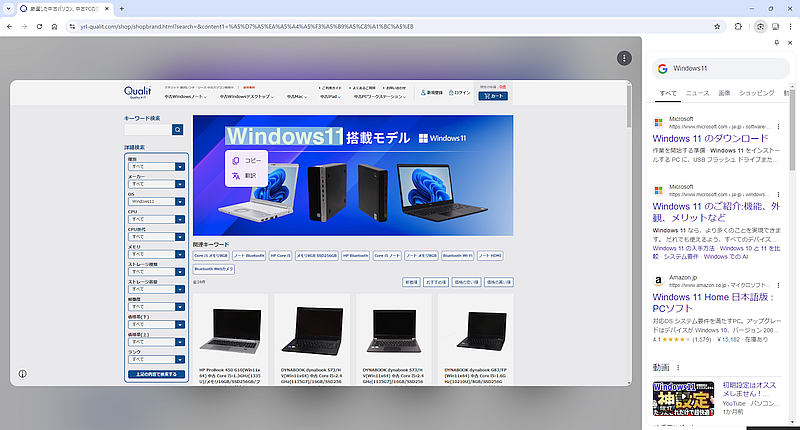This screenshot has height=430, width=800.
Task: Expand the 中古Windowsデスクトップ menu
Action: click(246, 96)
